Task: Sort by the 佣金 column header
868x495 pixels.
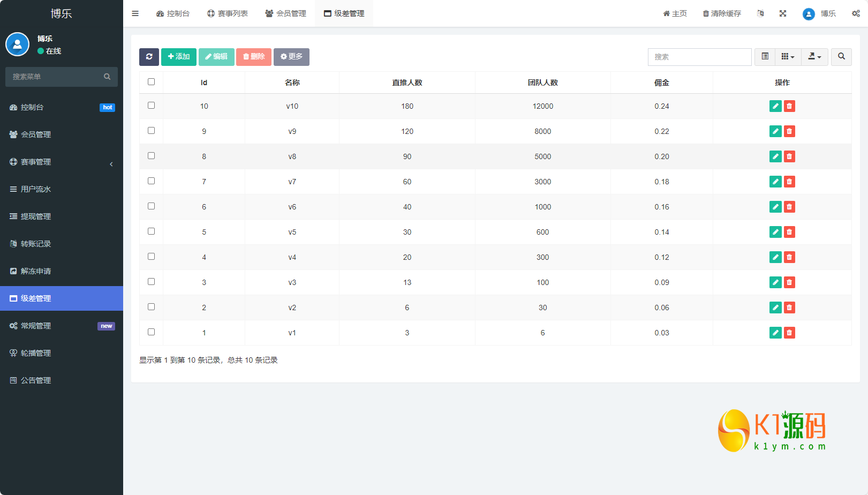Action: click(x=662, y=82)
